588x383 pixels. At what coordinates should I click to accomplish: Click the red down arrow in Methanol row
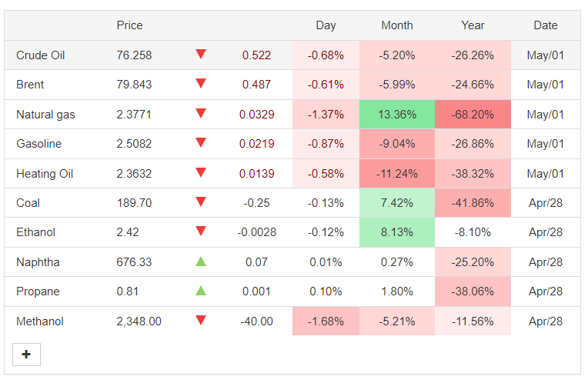[201, 320]
